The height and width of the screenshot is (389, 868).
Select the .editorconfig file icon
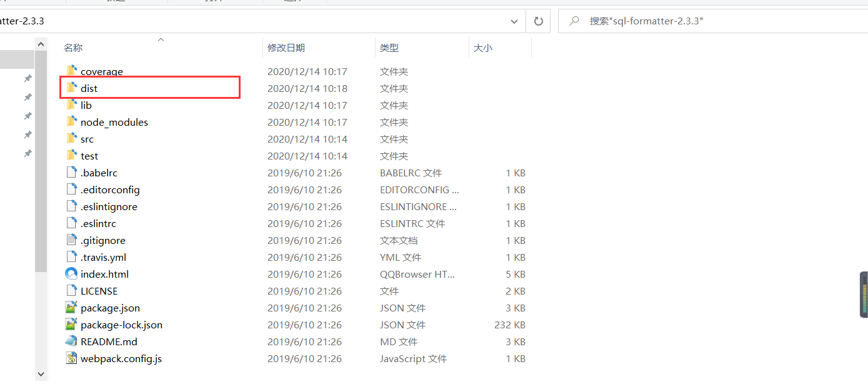[71, 189]
